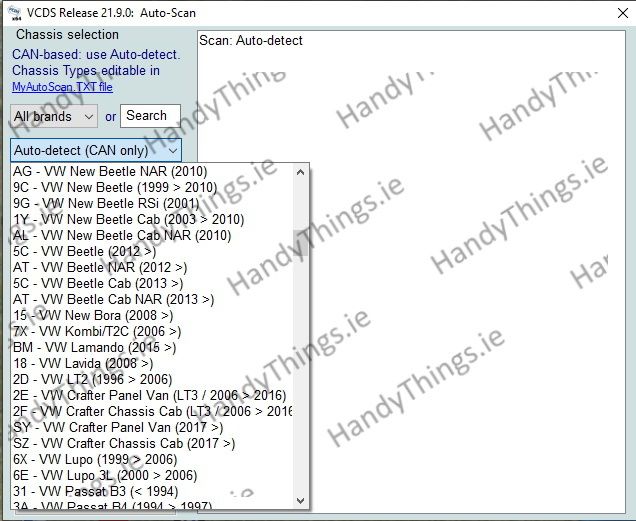This screenshot has width=636, height=521.
Task: Select 2E - VW Crafter Panel Van LT3
Action: click(x=152, y=395)
